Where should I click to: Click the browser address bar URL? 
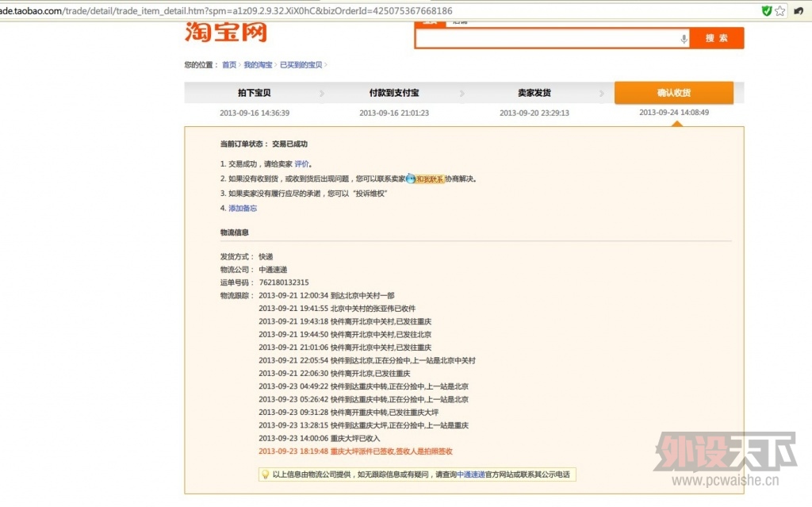(x=226, y=11)
